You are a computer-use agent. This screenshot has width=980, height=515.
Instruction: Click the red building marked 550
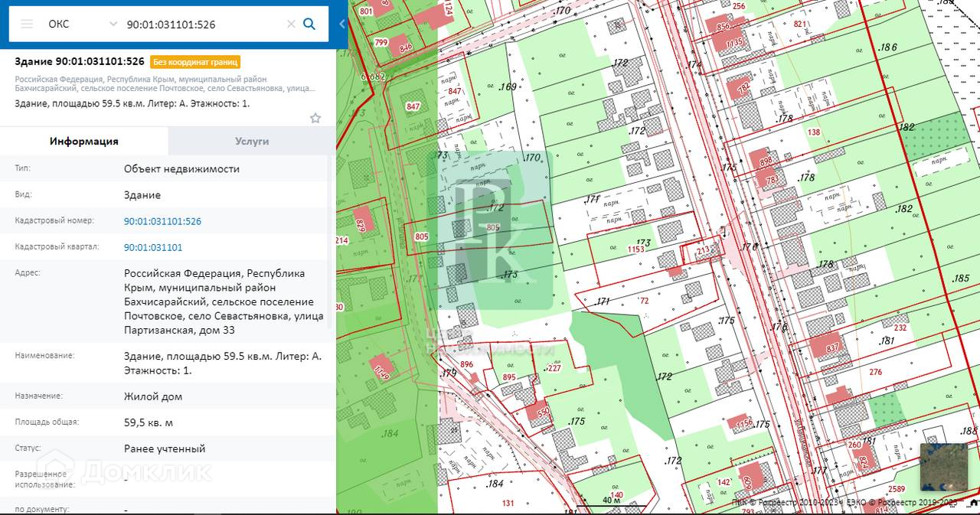click(x=537, y=412)
